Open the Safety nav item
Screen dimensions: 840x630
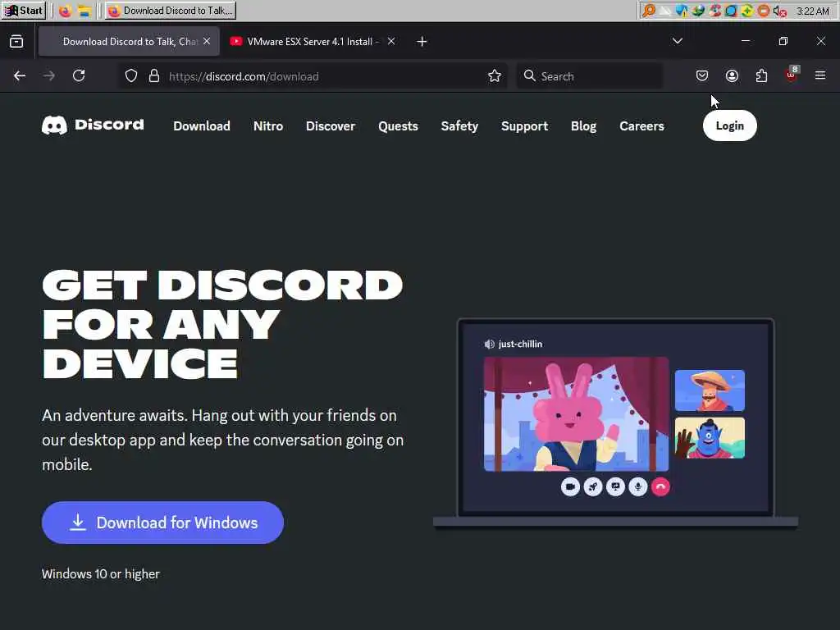[x=459, y=126]
